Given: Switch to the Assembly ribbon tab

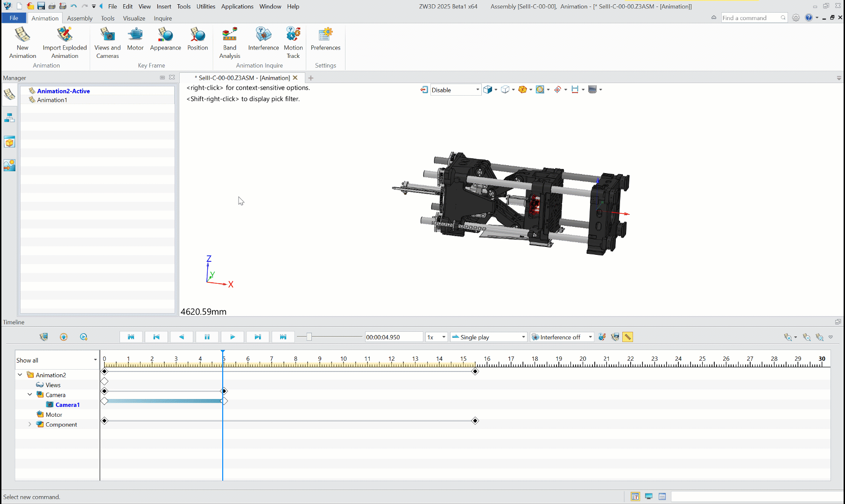Looking at the screenshot, I should pos(79,18).
